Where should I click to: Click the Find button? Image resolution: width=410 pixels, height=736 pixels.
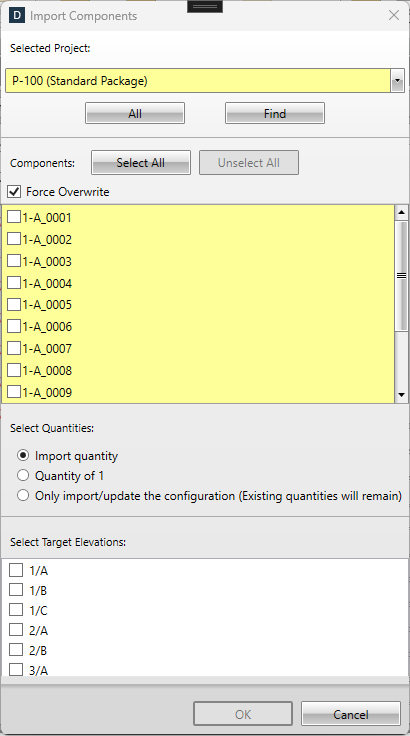(x=275, y=113)
